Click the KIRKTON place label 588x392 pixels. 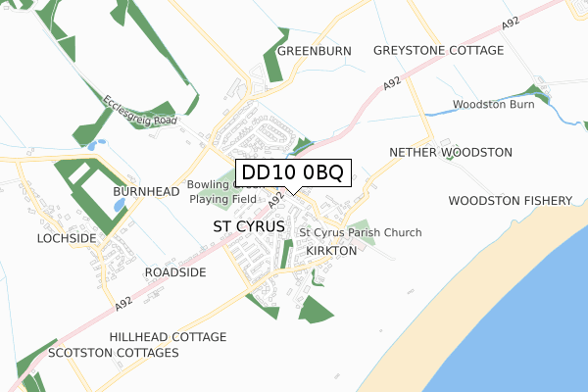(x=331, y=251)
